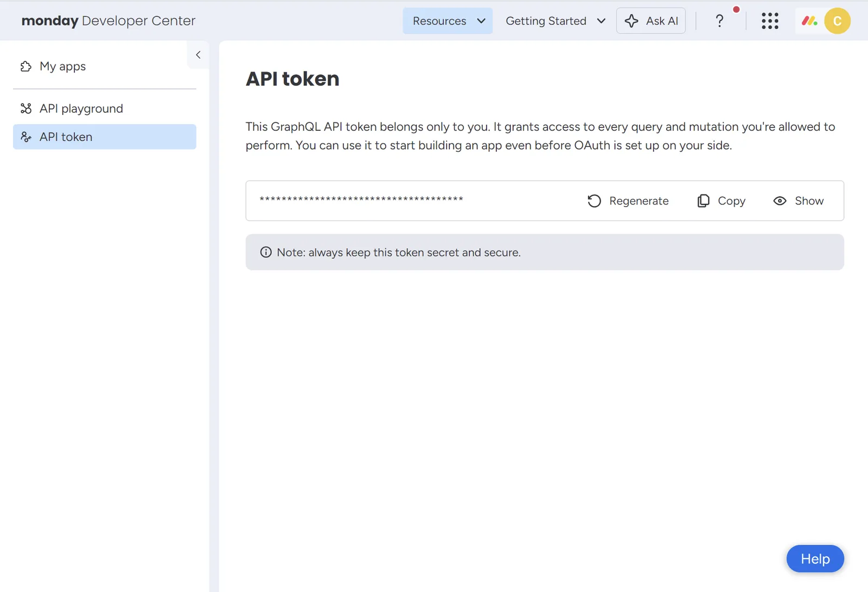Open the Getting Started dropdown
Image resolution: width=868 pixels, height=592 pixels.
pyautogui.click(x=555, y=21)
